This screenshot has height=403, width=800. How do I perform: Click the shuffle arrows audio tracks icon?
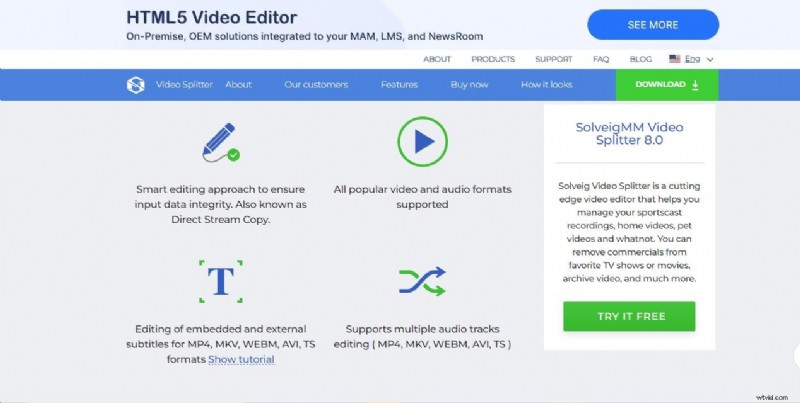[x=422, y=281]
